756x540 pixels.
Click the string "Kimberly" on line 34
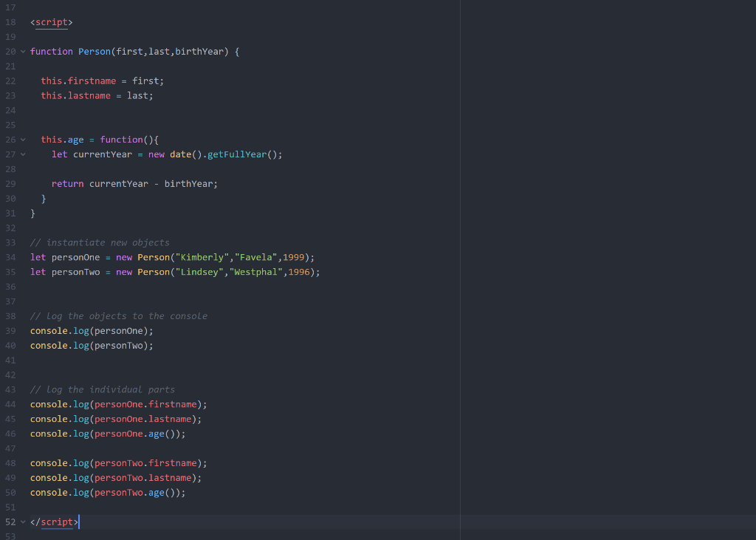point(202,257)
